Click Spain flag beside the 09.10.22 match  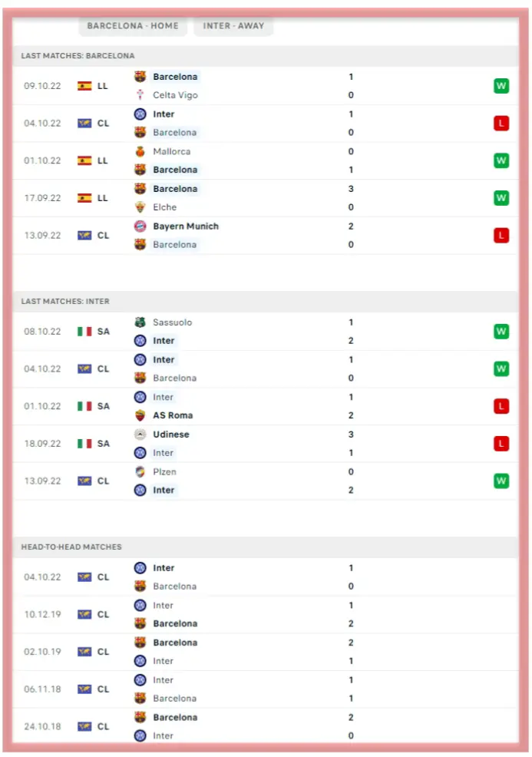(84, 86)
